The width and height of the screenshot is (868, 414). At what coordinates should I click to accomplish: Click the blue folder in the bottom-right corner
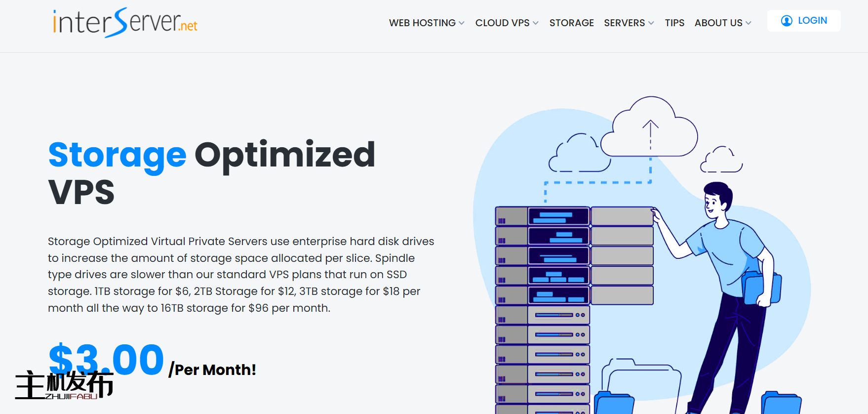781,403
